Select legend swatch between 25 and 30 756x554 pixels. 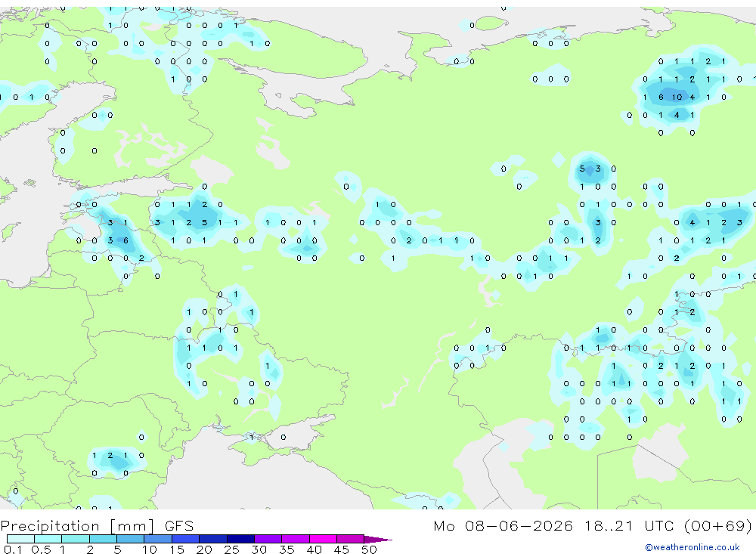coord(240,539)
